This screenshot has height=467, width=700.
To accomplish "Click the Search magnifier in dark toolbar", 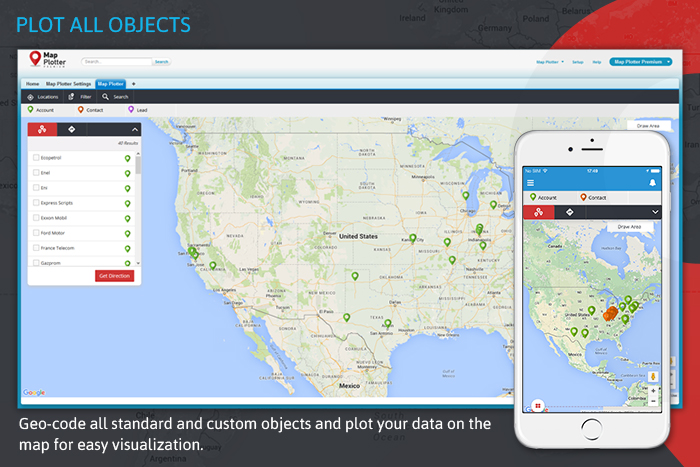I will [106, 97].
